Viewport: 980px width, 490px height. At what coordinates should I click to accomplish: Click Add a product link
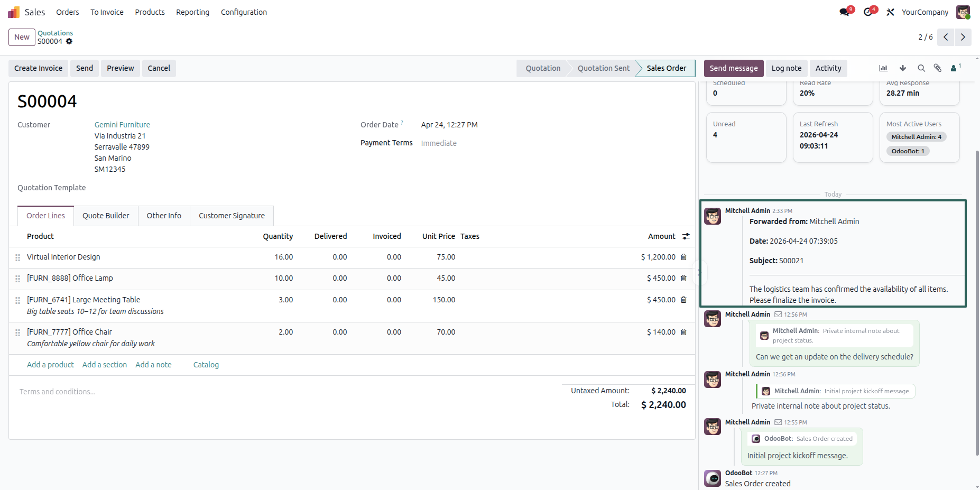50,365
